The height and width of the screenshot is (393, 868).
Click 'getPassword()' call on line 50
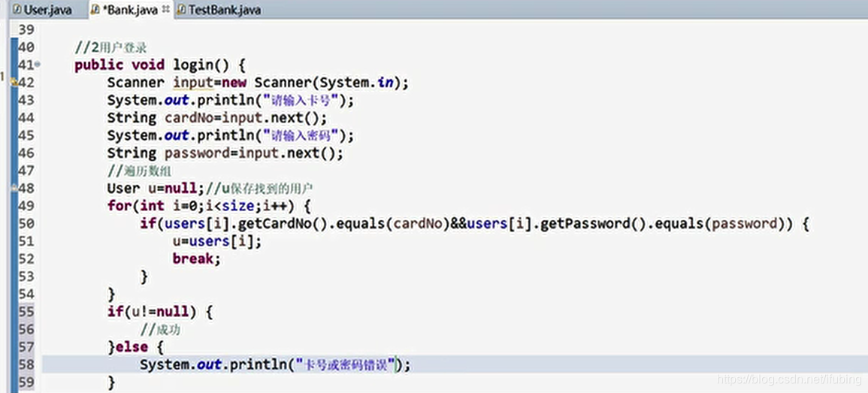point(592,224)
